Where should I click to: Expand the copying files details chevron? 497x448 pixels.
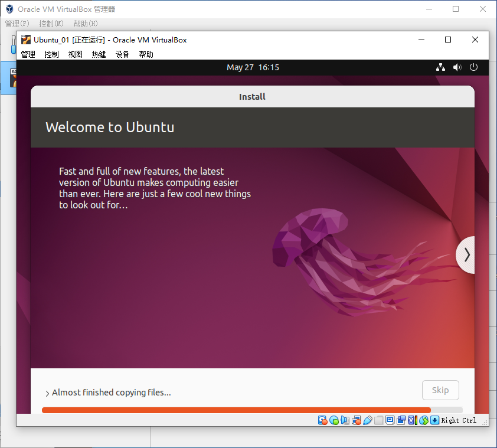coord(47,393)
